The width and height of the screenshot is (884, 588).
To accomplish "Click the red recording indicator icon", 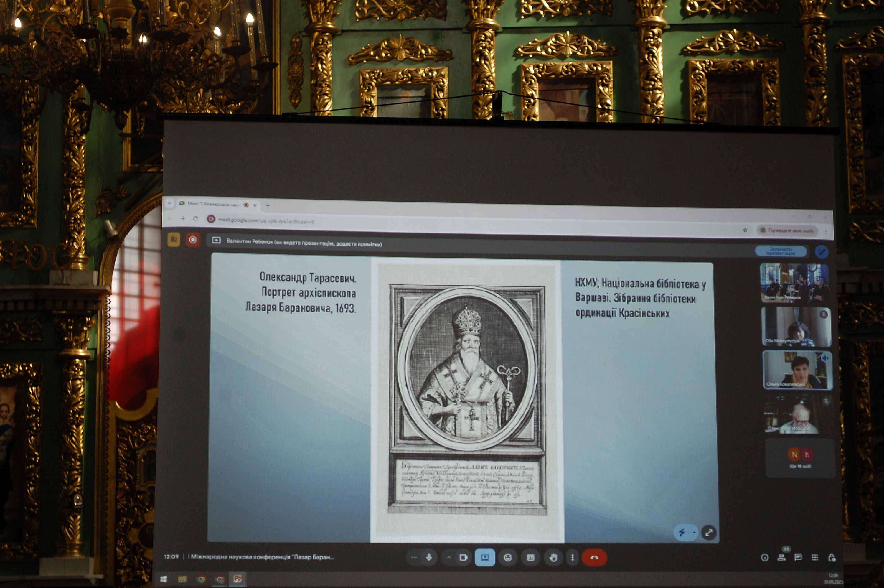I will click(x=193, y=240).
